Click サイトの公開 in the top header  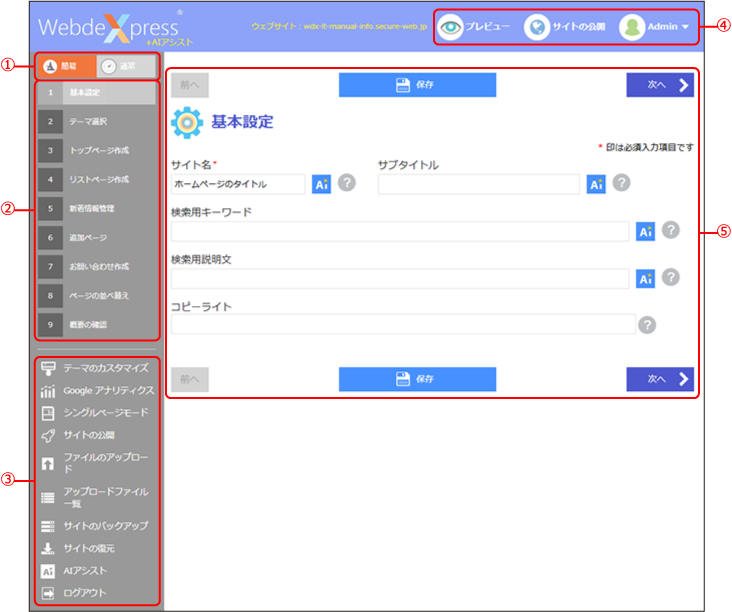click(x=562, y=27)
